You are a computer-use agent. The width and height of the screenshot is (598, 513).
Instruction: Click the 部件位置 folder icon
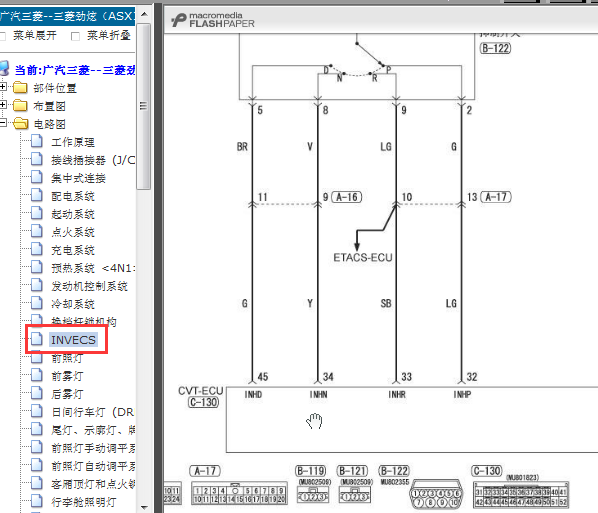coord(20,88)
